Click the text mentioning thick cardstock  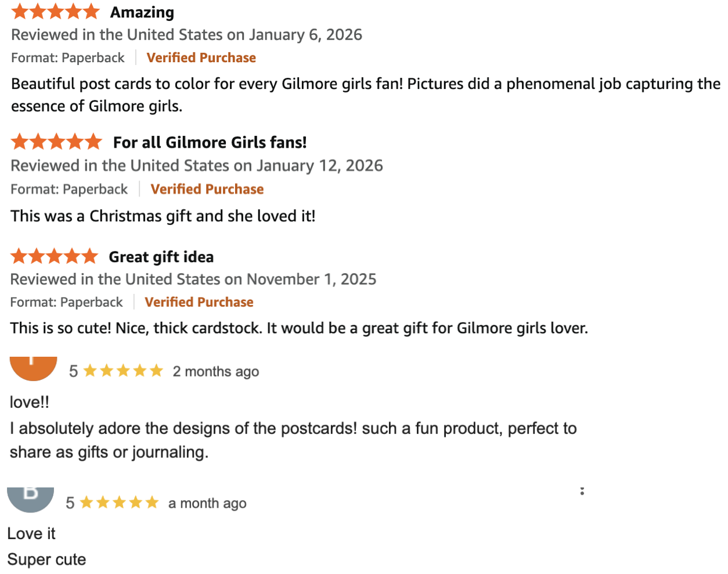pyautogui.click(x=299, y=328)
